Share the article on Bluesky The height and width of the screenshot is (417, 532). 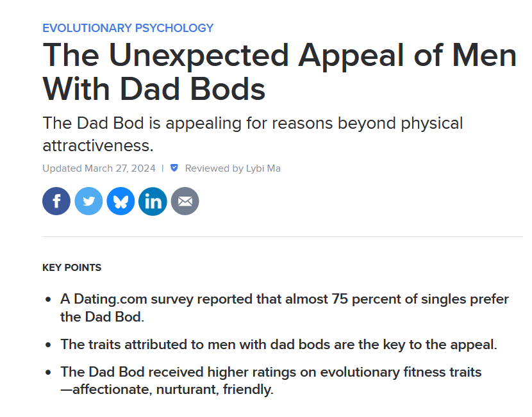121,201
